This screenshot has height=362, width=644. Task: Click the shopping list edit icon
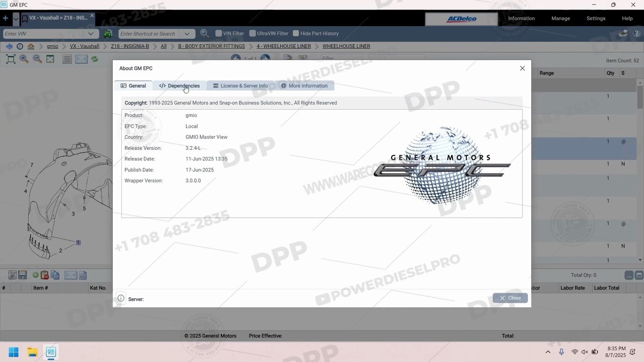click(x=13, y=276)
